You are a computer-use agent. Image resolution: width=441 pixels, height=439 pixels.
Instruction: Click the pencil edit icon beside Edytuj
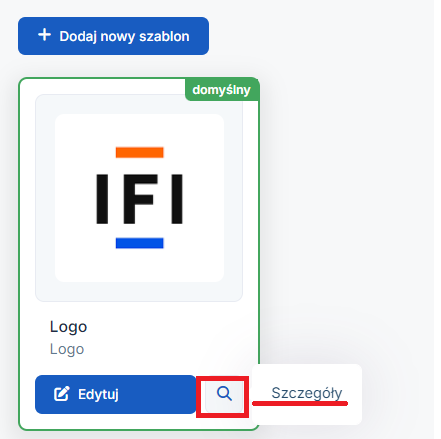[x=62, y=394]
